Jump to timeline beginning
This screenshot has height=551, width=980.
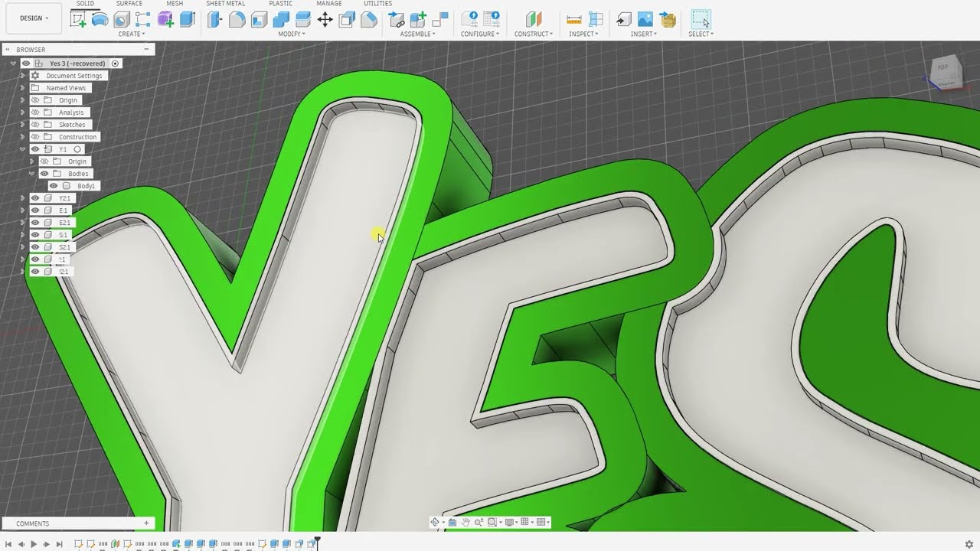point(8,544)
